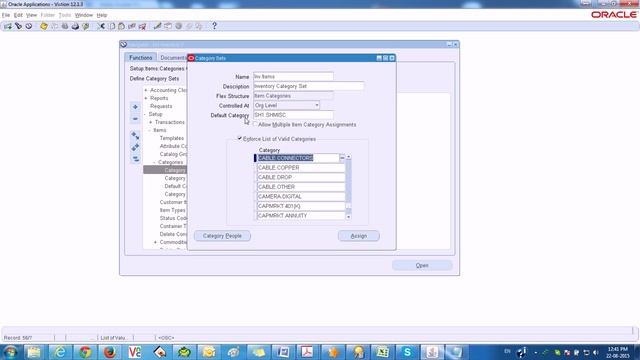Select the CABLE.COPPER category row
The height and width of the screenshot is (360, 640).
point(301,168)
